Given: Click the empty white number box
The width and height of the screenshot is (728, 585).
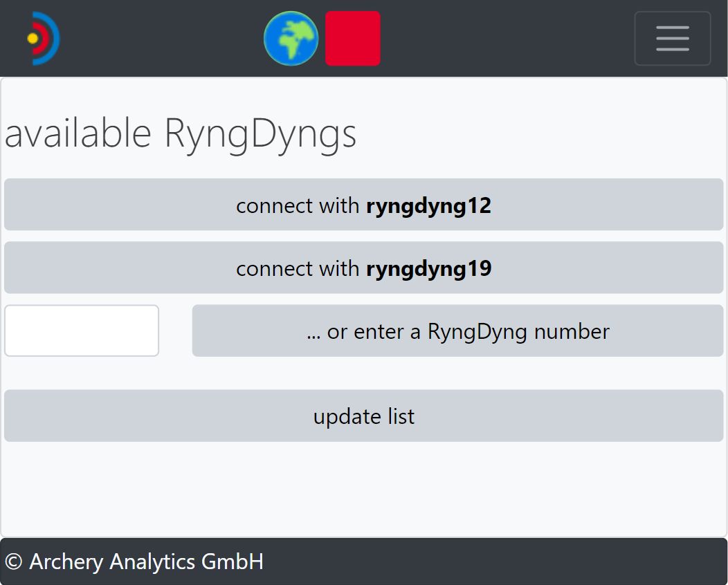Looking at the screenshot, I should pos(82,331).
